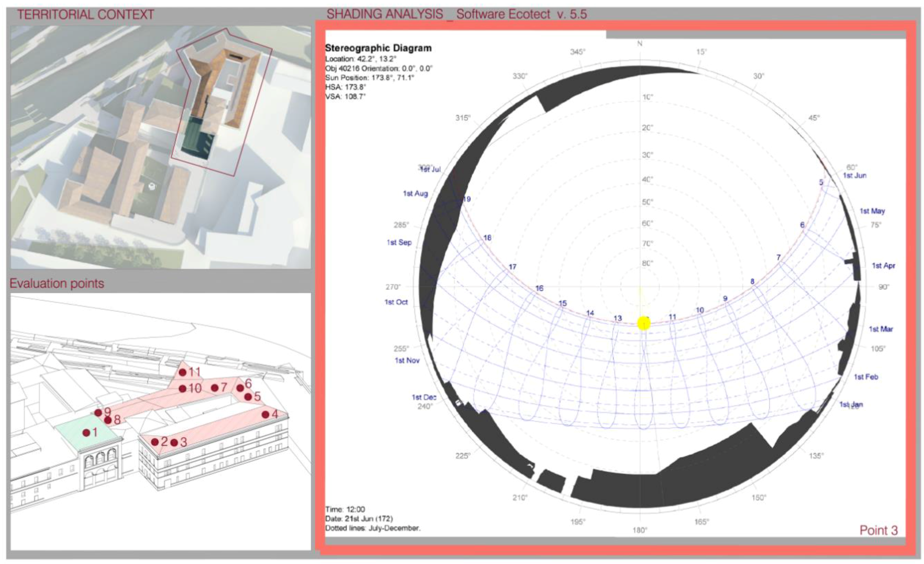Click evaluation point 1 on green roof
Viewport: 924px width, 564px height.
(x=86, y=433)
